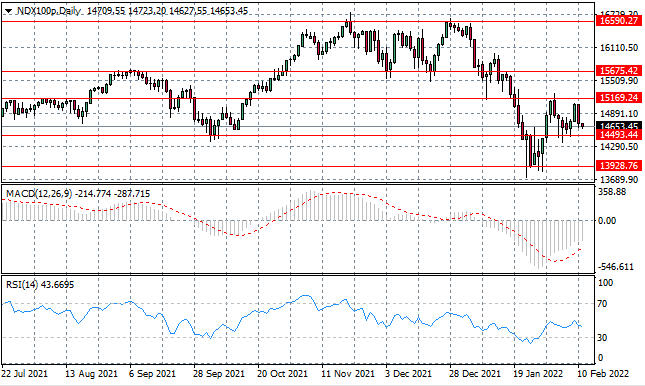This screenshot has height=386, width=645.
Task: Click the RSI 30 level label
Action: [x=602, y=337]
